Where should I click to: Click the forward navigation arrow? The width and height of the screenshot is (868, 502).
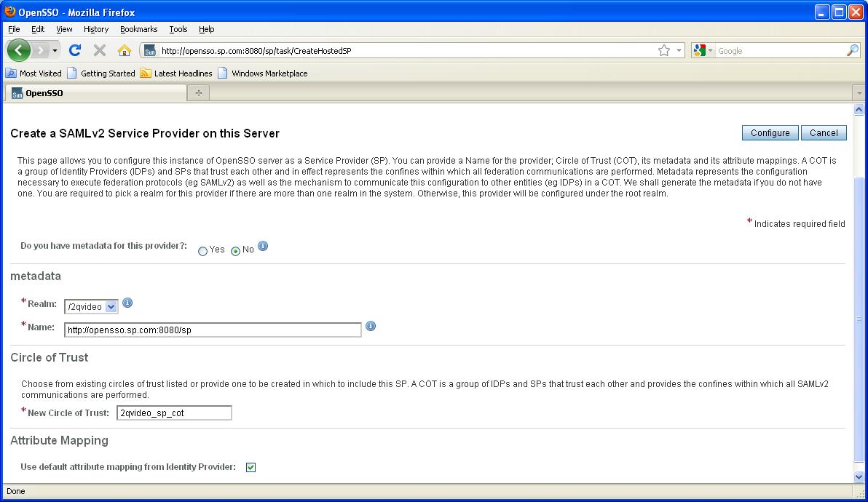(x=40, y=51)
